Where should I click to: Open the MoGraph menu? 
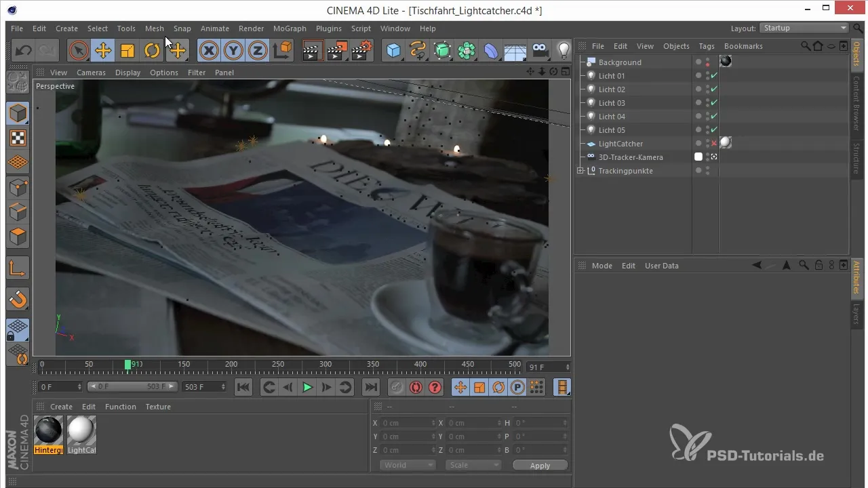coord(290,28)
